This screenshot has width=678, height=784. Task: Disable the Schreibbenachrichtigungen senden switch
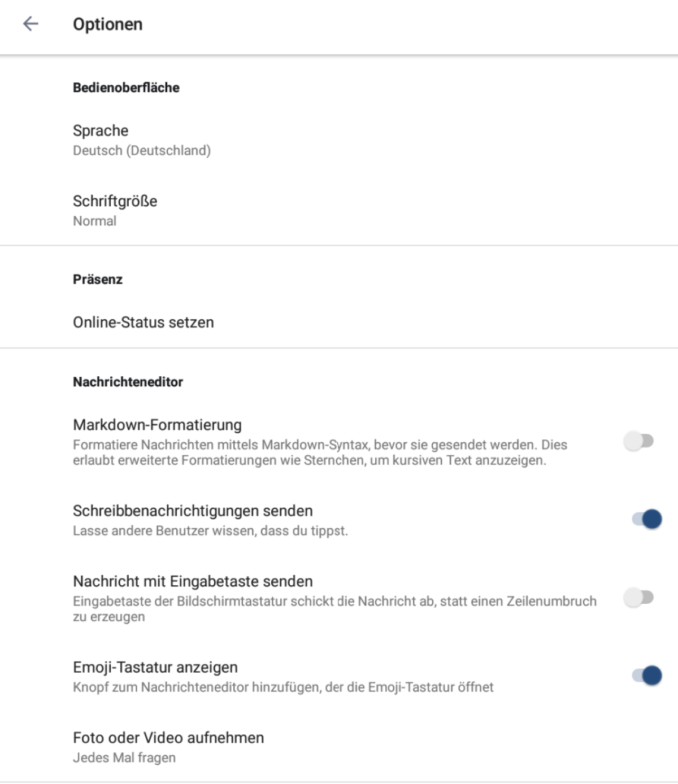(646, 519)
